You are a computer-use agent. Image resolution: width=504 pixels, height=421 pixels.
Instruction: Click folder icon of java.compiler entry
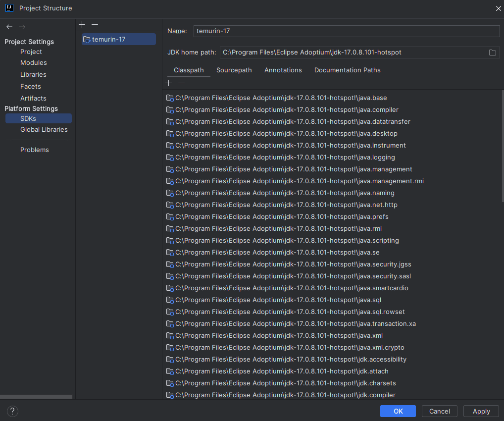click(x=170, y=109)
